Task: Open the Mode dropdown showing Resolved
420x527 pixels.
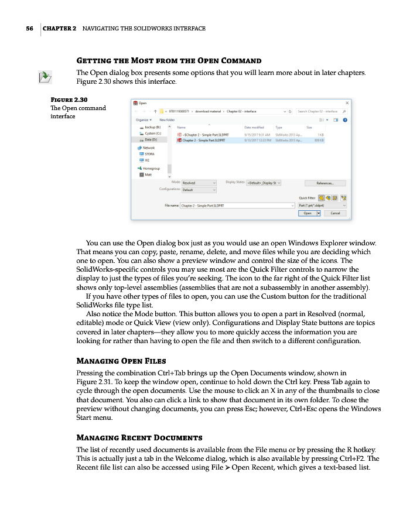Action: tap(199, 183)
